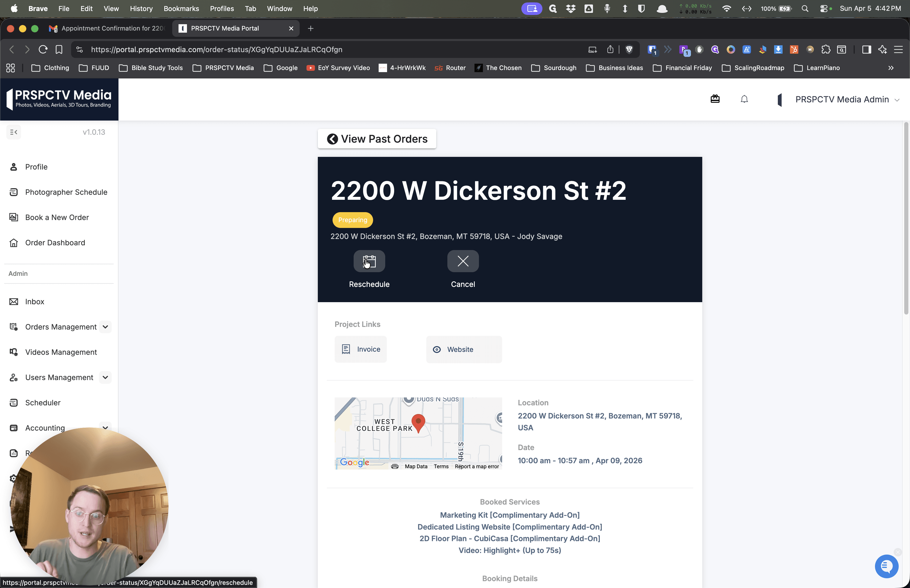Expand the Accounting chevron
This screenshot has width=910, height=588.
[x=105, y=428]
